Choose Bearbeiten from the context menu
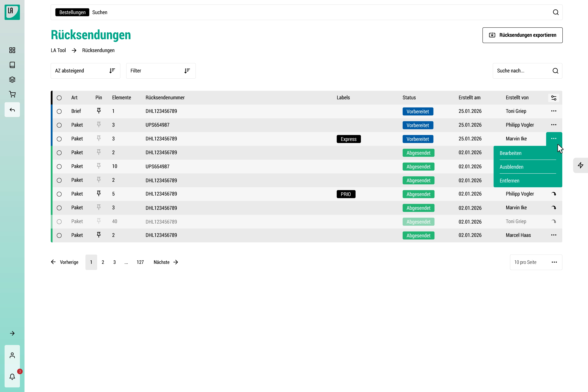 click(x=511, y=153)
